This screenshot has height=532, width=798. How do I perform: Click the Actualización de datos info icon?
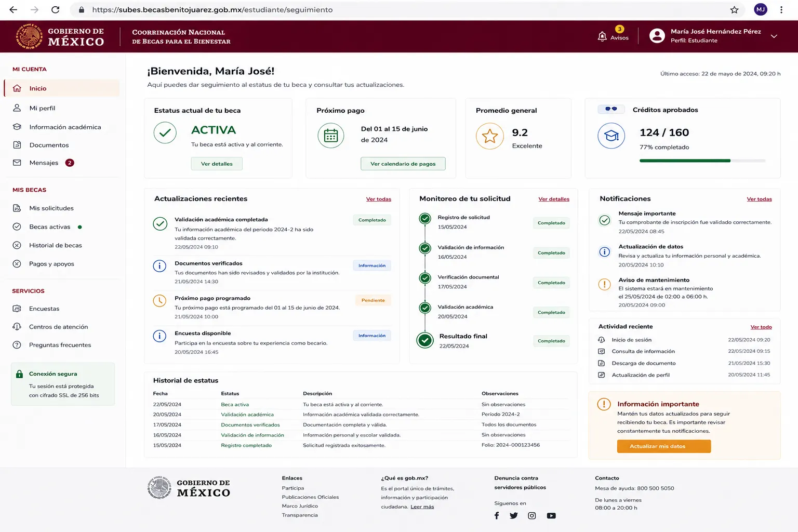pyautogui.click(x=604, y=252)
